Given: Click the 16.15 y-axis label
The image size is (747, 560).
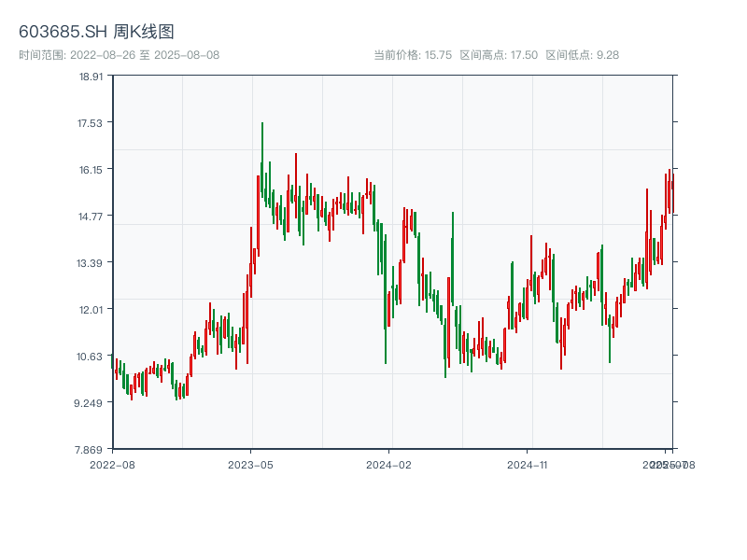Looking at the screenshot, I should point(91,170).
